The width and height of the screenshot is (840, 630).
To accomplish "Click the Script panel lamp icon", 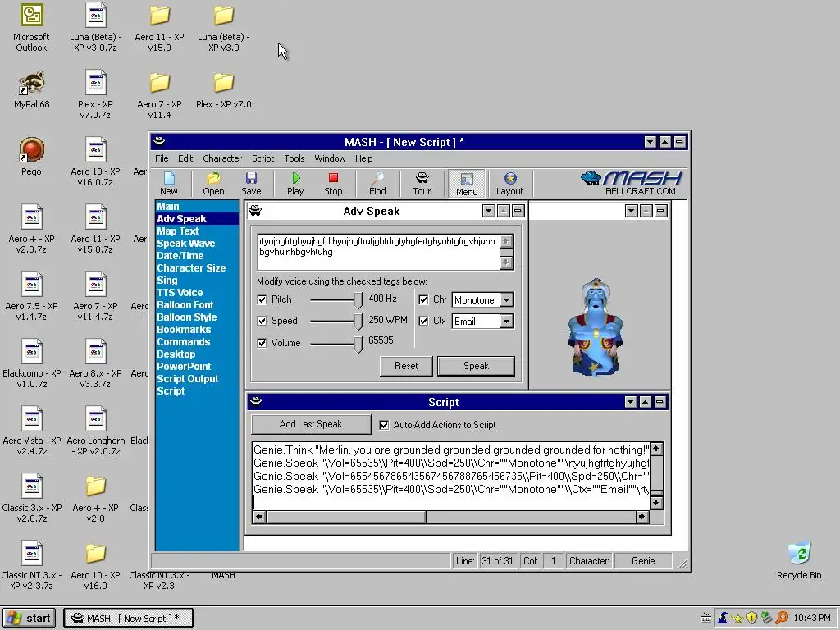I will point(256,401).
